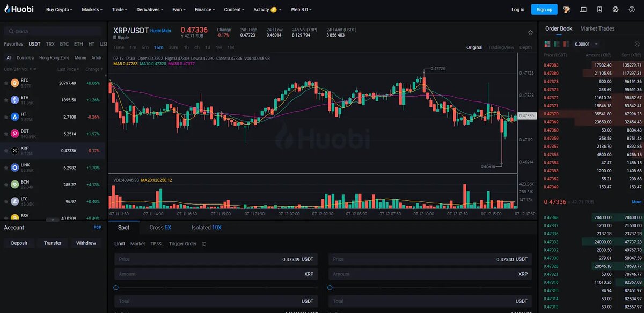This screenshot has height=313, width=644.
Task: Click the Withdraw button
Action: click(x=86, y=243)
